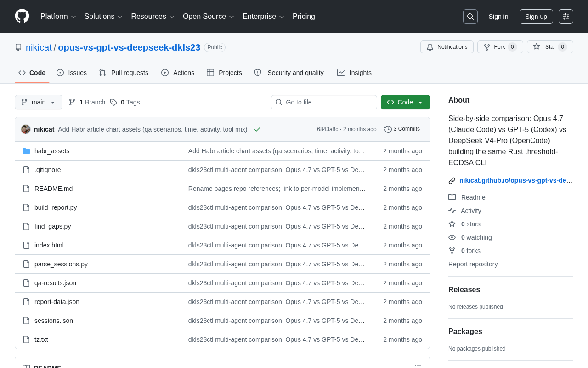Open the Releases heading link
This screenshot has height=368, width=588.
[464, 290]
